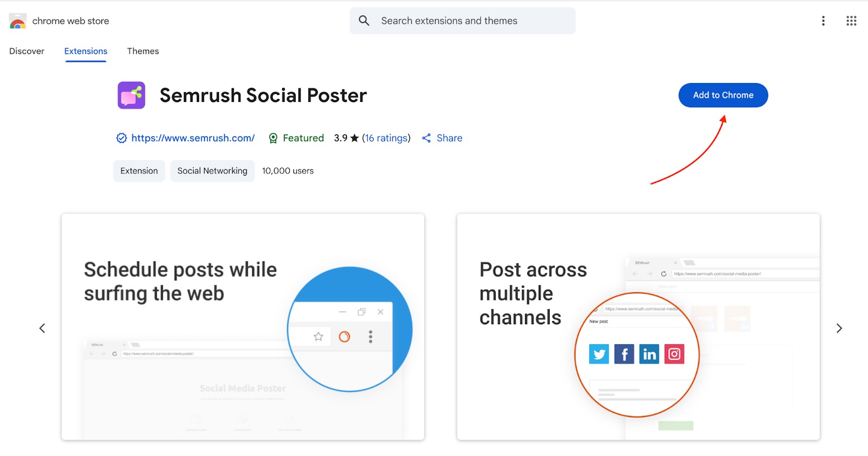Click the search magnifier icon
The image size is (868, 456).
coord(364,21)
